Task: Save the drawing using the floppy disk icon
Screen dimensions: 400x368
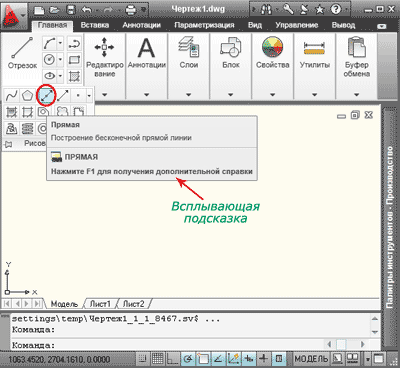Action: pyautogui.click(x=71, y=10)
